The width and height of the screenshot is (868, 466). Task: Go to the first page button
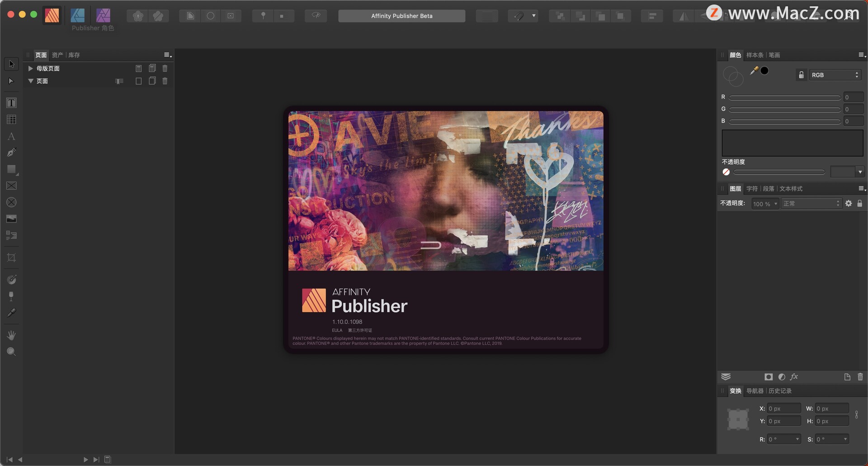pos(9,459)
